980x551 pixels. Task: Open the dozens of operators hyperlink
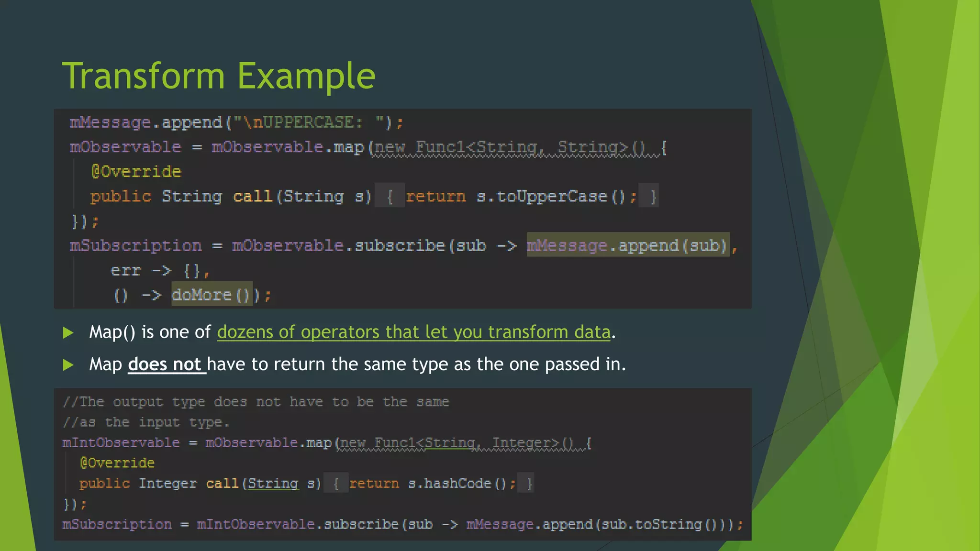(413, 332)
